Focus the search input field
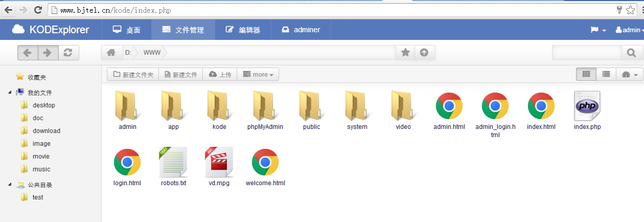The height and width of the screenshot is (222, 644). pyautogui.click(x=587, y=53)
